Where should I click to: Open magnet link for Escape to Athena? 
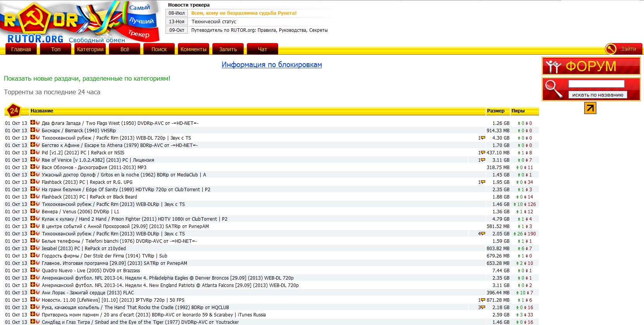[38, 145]
